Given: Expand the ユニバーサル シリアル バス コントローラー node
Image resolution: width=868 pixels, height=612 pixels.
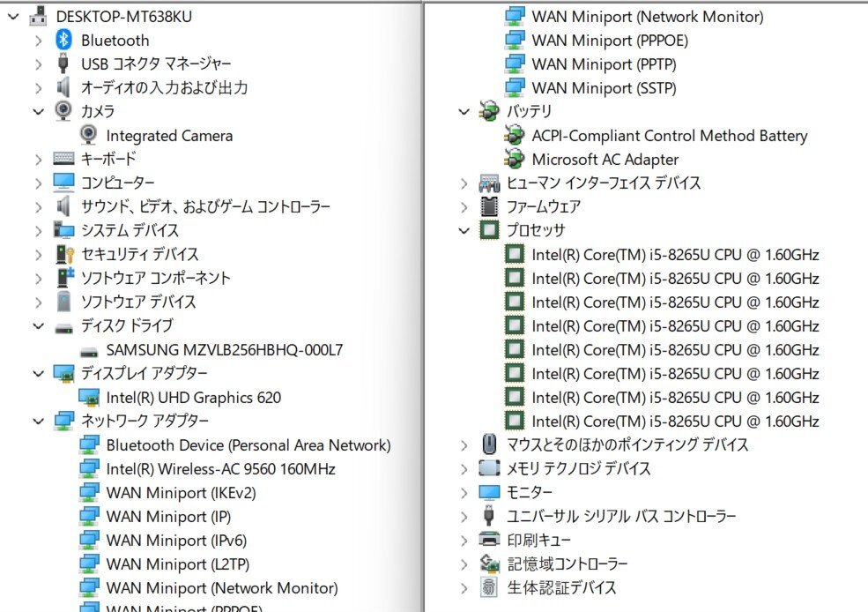Looking at the screenshot, I should [x=464, y=516].
